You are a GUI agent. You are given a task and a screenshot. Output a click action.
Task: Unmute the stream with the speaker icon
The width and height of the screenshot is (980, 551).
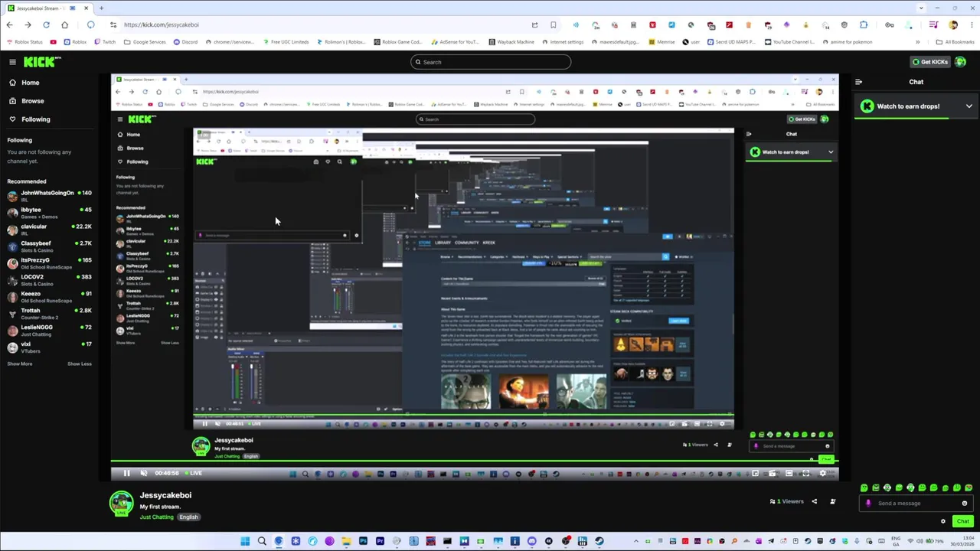(x=143, y=473)
